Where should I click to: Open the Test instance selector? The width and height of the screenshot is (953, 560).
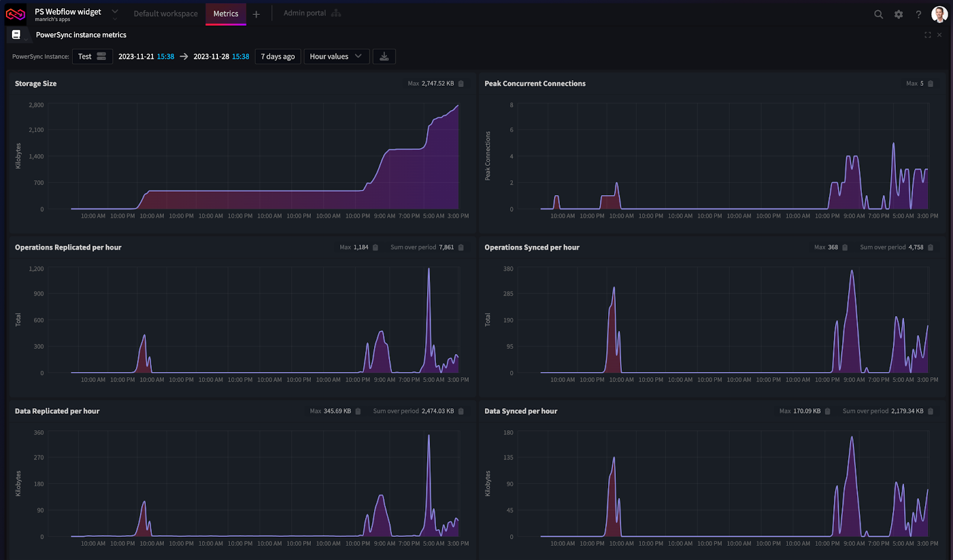coord(92,57)
